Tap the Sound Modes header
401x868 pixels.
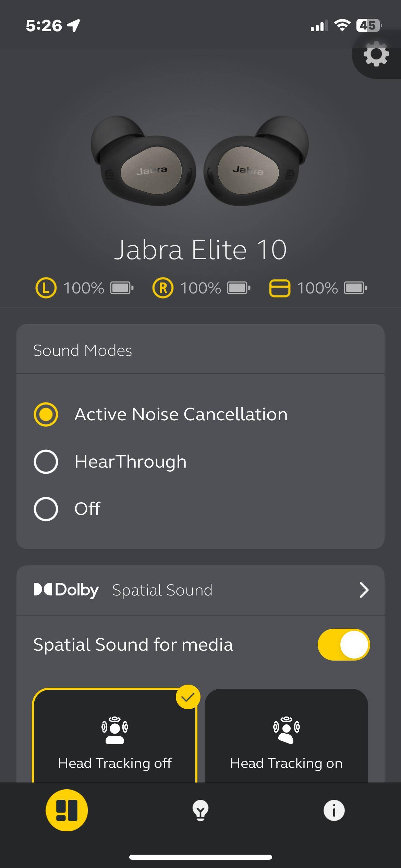(83, 350)
